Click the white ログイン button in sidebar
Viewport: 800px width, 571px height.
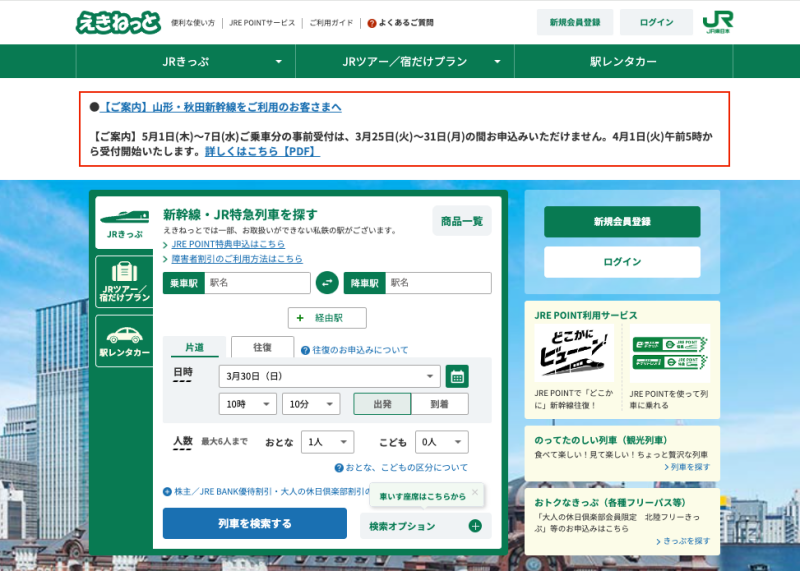622,262
